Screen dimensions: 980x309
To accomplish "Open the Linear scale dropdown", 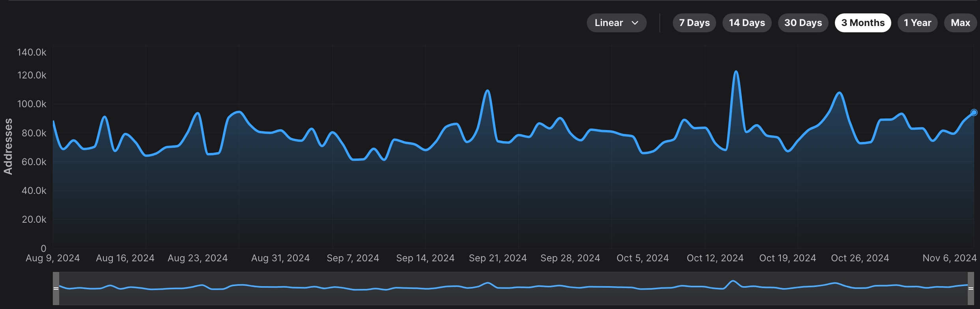I will [616, 23].
